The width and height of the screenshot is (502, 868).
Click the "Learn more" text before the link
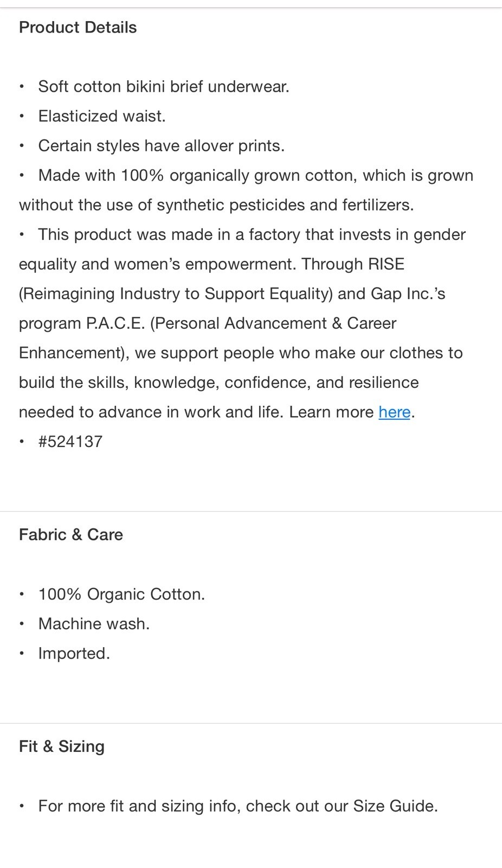point(331,412)
